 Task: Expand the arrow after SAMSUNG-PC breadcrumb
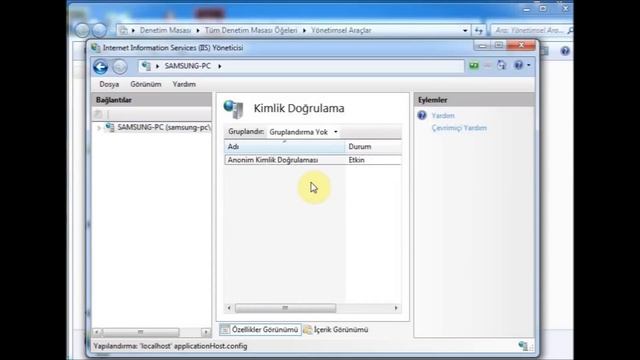click(x=220, y=66)
